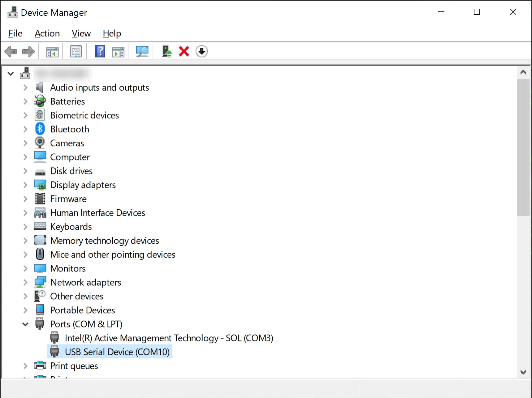Click the Back arrow toolbar icon

[x=11, y=51]
